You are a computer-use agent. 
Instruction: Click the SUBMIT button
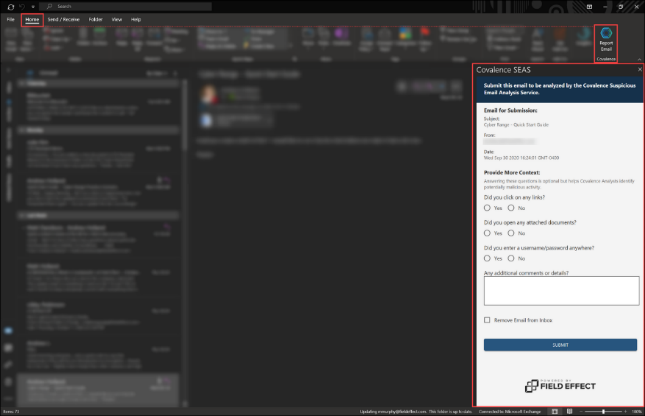[x=560, y=345]
